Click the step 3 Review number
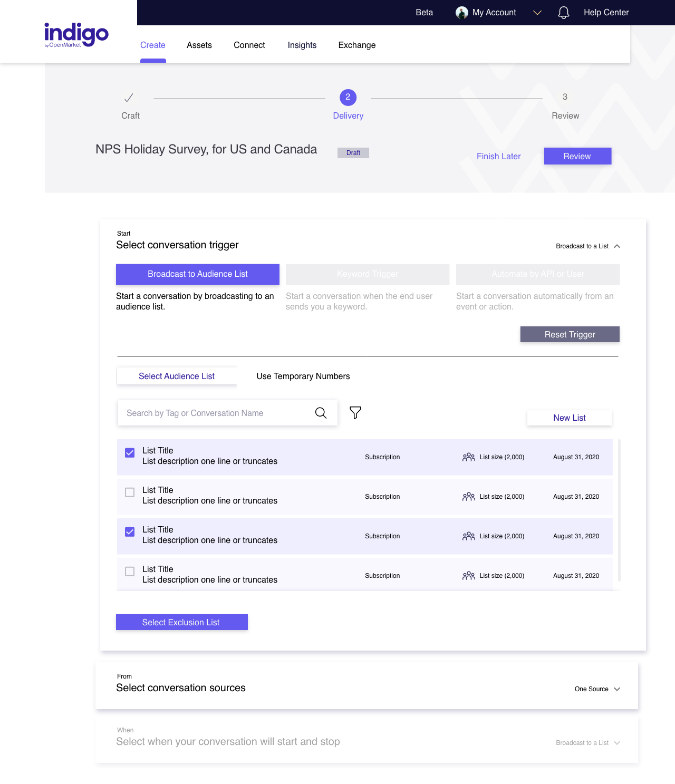Image resolution: width=675 pixels, height=784 pixels. click(x=565, y=97)
